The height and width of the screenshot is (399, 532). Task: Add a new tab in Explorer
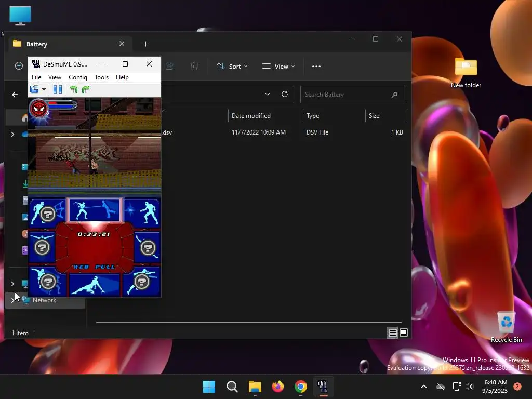[145, 44]
